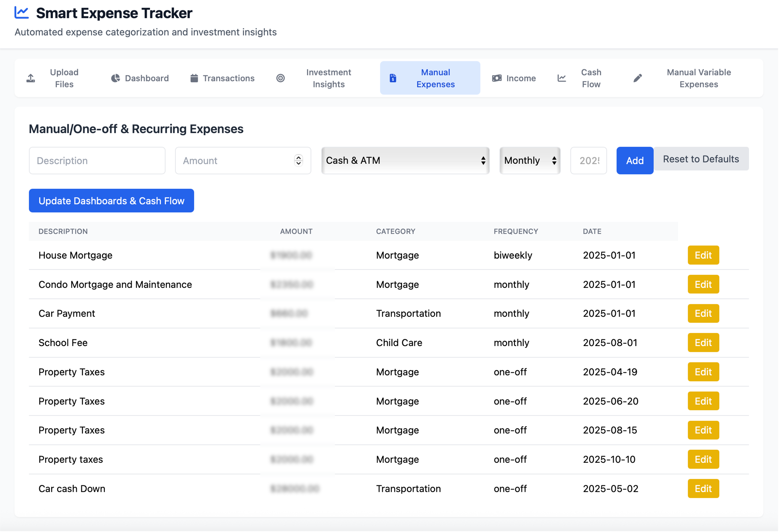Viewport: 779px width, 532px height.
Task: Click Update Dashboards & Cash Flow button
Action: [x=111, y=201]
